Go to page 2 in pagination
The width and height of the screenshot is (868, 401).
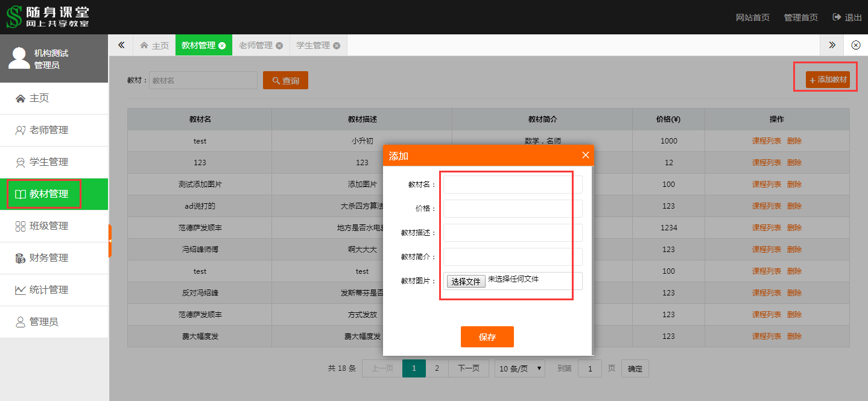[437, 368]
